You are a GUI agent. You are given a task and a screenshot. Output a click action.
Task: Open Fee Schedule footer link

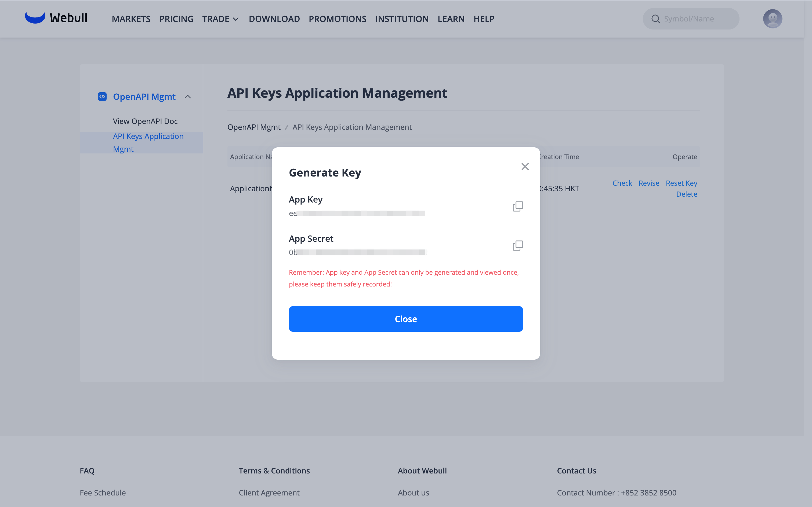coord(103,493)
